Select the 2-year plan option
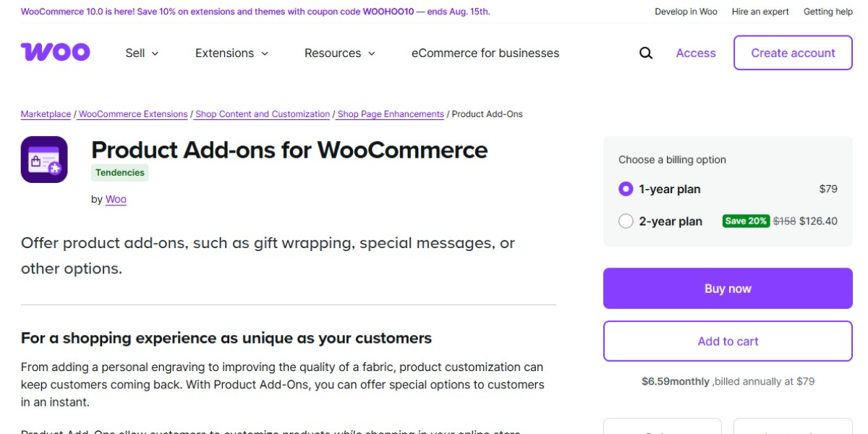 (626, 221)
